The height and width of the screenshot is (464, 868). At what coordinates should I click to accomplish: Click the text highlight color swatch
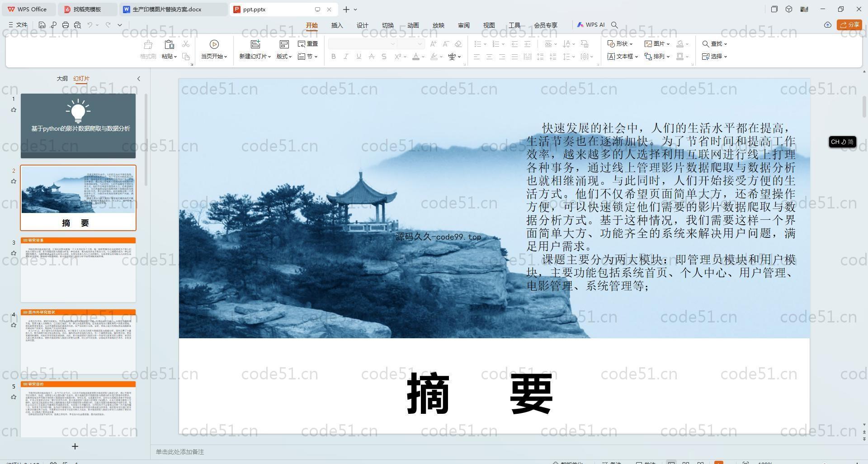pyautogui.click(x=434, y=57)
